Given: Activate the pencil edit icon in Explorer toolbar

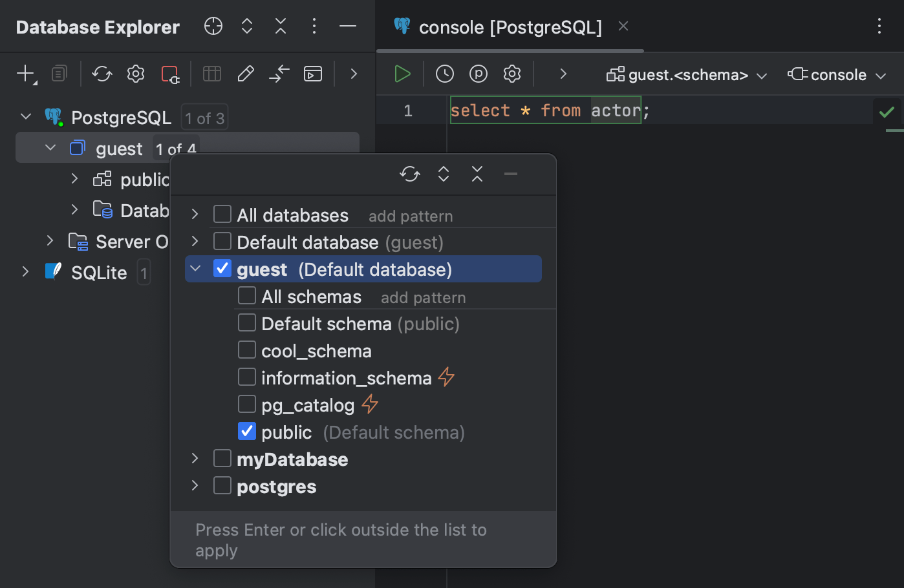Looking at the screenshot, I should click(245, 74).
